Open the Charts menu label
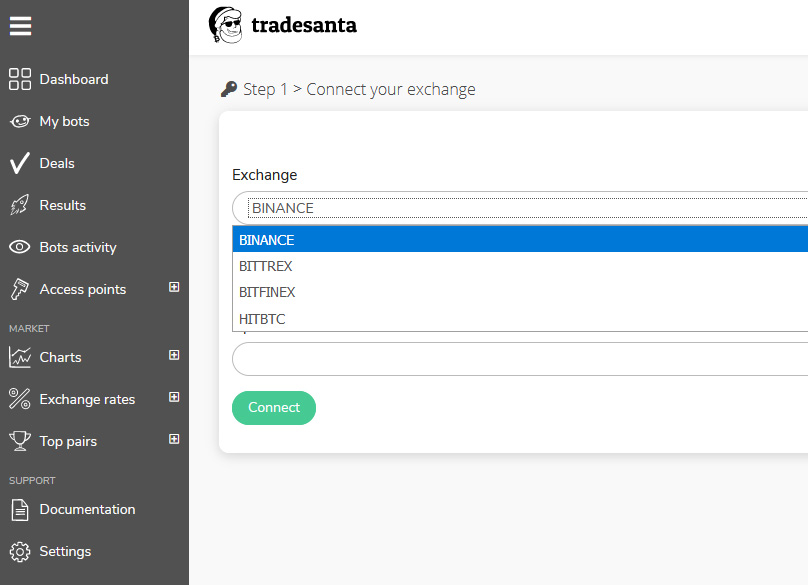 [60, 357]
